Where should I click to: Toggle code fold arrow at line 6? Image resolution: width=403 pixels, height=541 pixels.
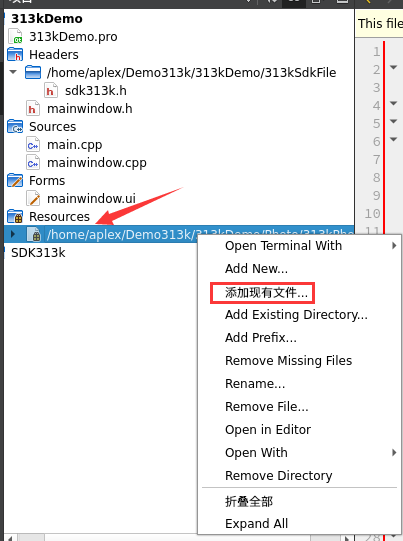[393, 139]
